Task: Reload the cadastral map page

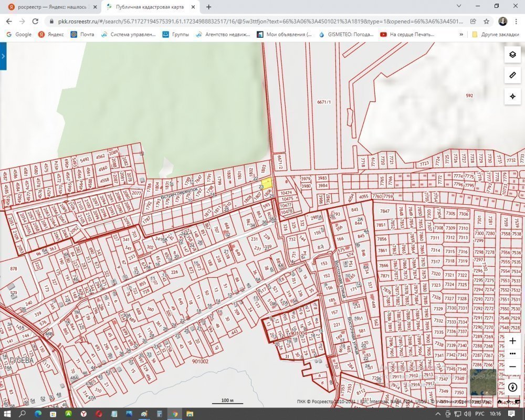Action: point(35,22)
